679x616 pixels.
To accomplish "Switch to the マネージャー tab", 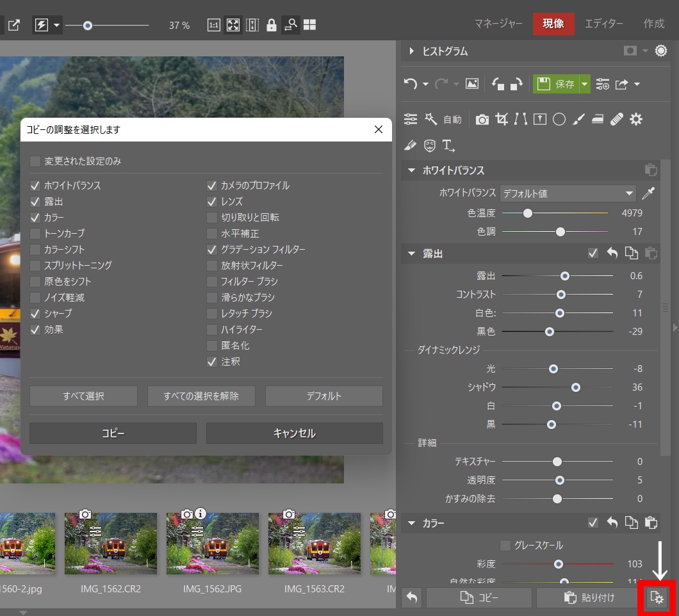I will click(498, 24).
